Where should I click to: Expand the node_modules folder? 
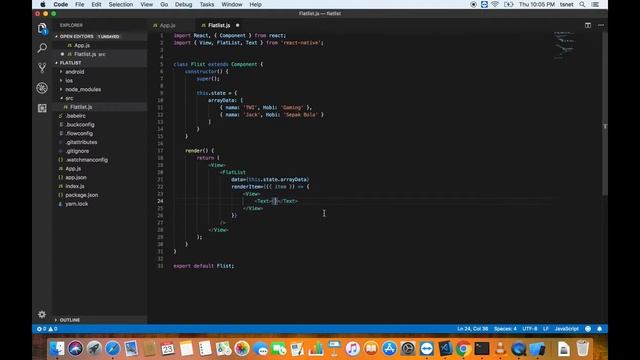point(83,89)
